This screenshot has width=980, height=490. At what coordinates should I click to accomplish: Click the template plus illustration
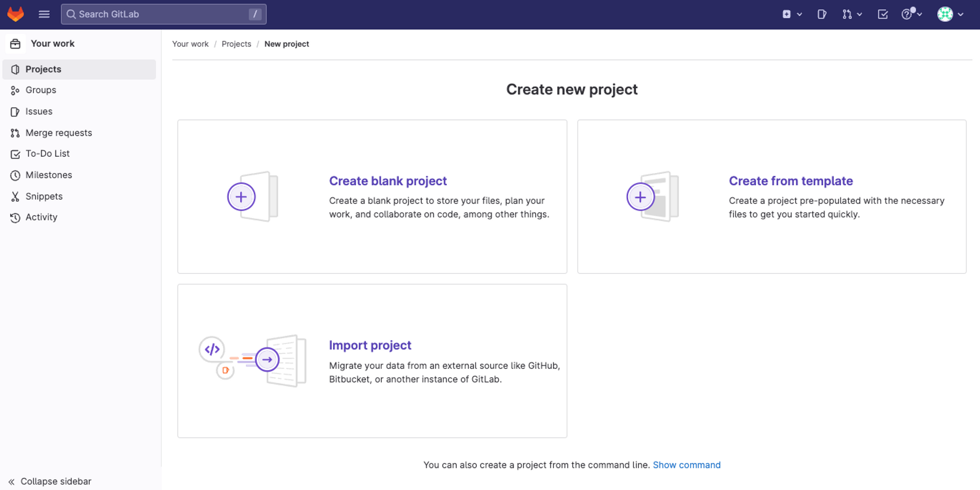[652, 196]
